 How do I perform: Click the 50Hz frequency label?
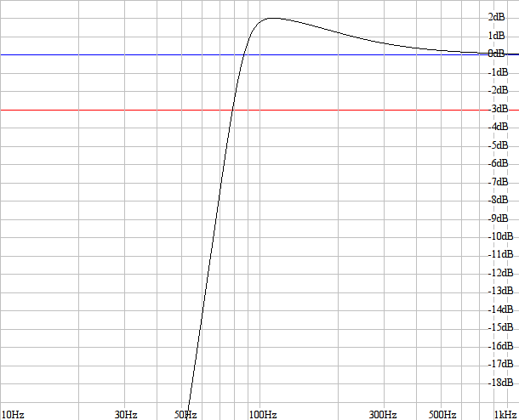point(185,415)
